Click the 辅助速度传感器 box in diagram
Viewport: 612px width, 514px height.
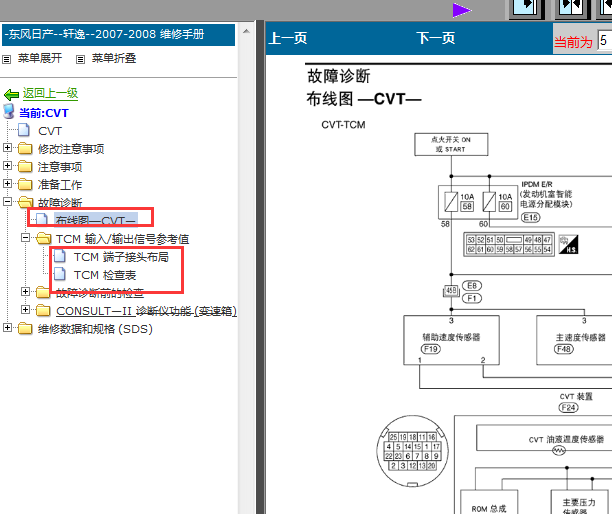click(451, 340)
